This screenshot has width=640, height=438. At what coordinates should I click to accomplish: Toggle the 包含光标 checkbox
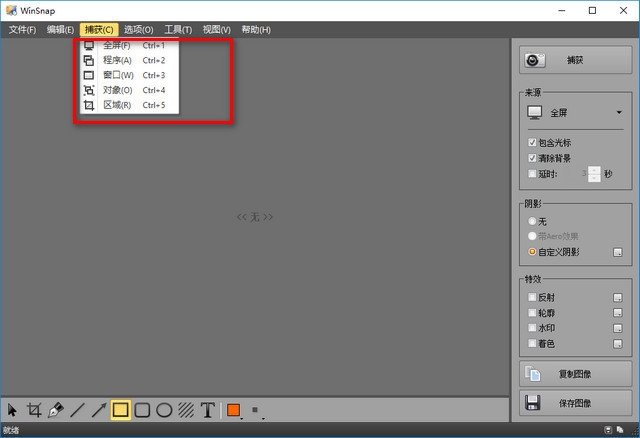coord(532,142)
